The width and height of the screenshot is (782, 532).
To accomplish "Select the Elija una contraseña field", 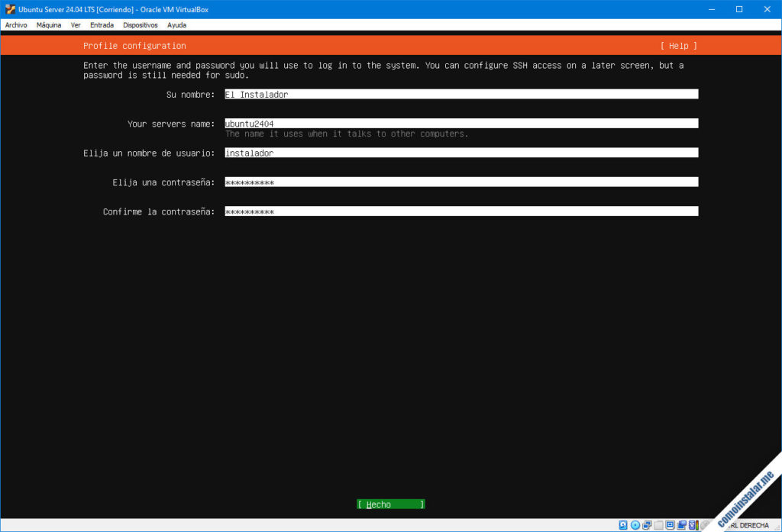I will coord(461,182).
